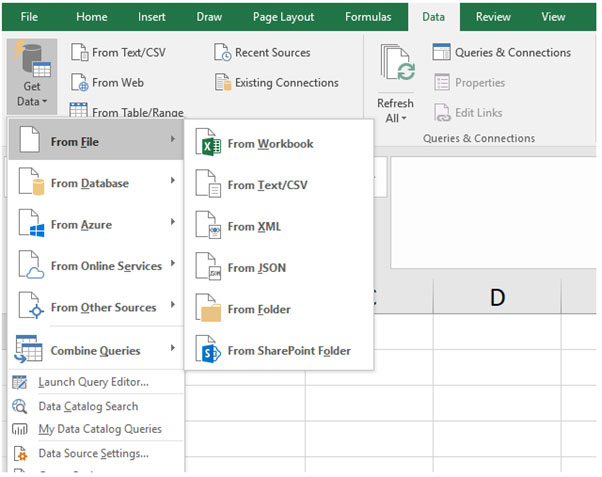Click the Combine Queries tables icon

click(x=28, y=349)
